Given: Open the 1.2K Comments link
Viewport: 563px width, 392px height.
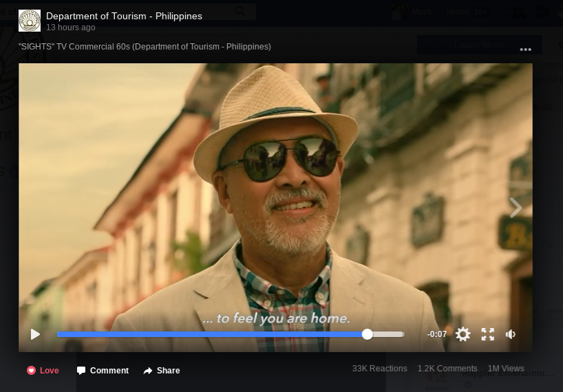Looking at the screenshot, I should click(x=447, y=369).
